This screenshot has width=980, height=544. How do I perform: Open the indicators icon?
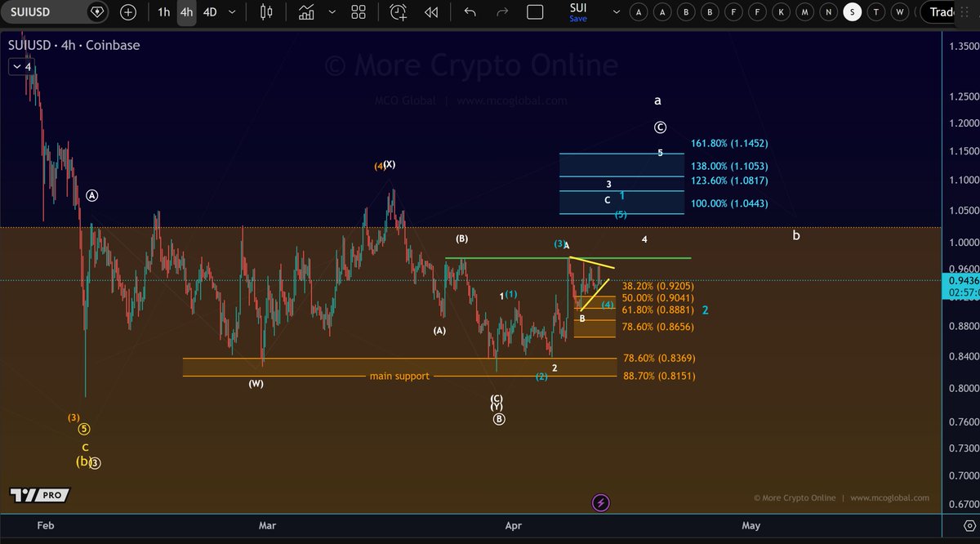[x=307, y=12]
